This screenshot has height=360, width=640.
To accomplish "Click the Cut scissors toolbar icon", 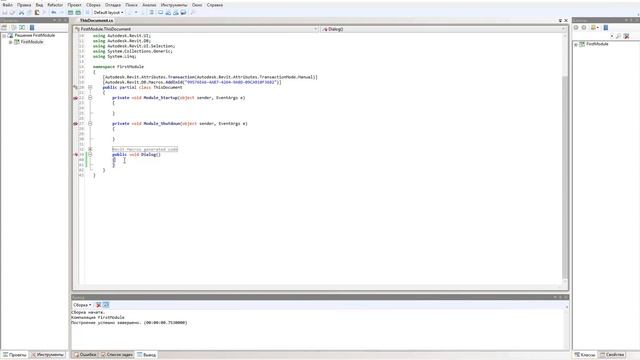I will (x=22, y=13).
